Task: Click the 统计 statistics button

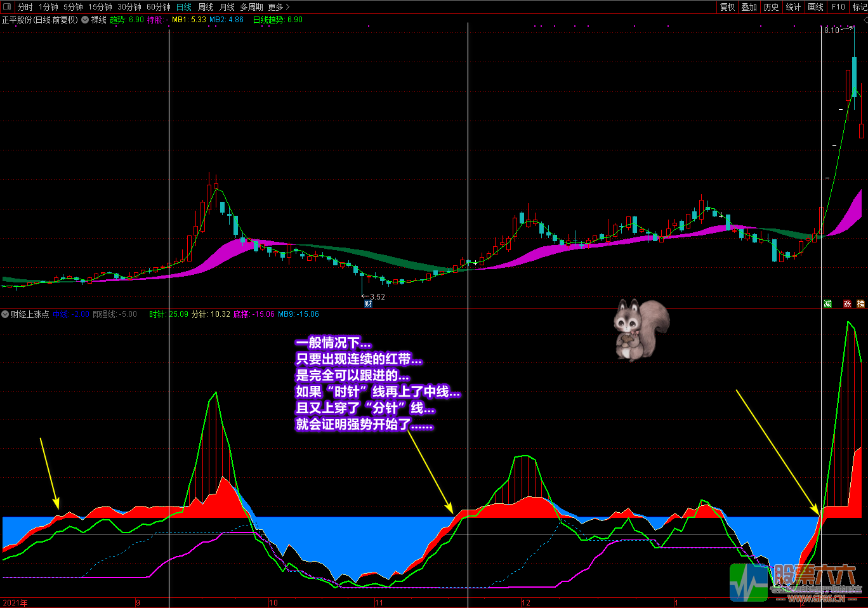Action: point(793,7)
